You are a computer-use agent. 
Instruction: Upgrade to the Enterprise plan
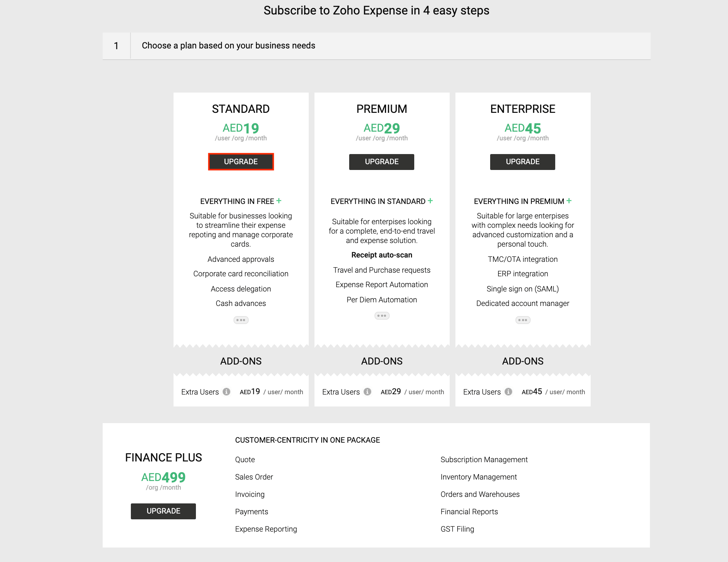point(523,162)
